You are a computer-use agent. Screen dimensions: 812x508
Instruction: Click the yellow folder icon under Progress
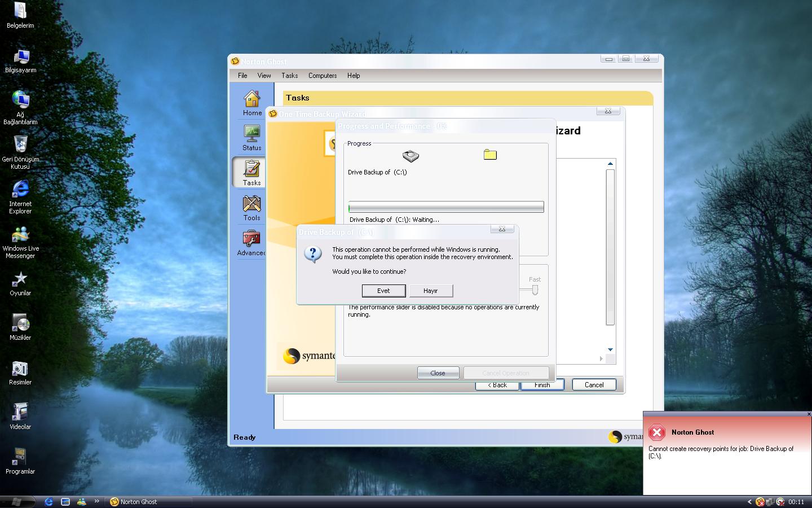490,155
